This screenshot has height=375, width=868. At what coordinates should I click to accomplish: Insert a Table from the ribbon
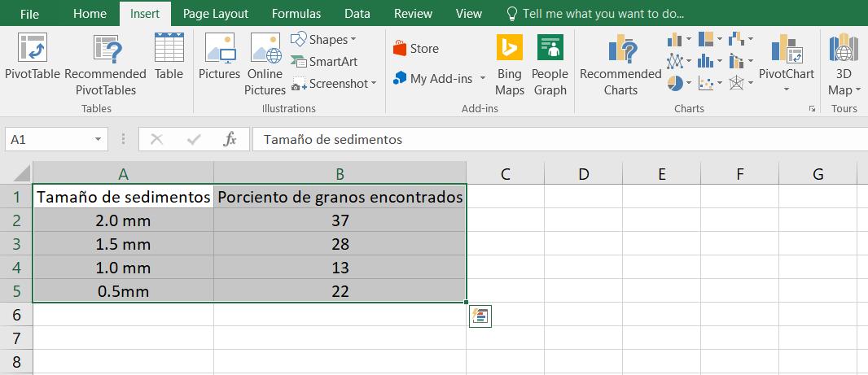pos(169,49)
